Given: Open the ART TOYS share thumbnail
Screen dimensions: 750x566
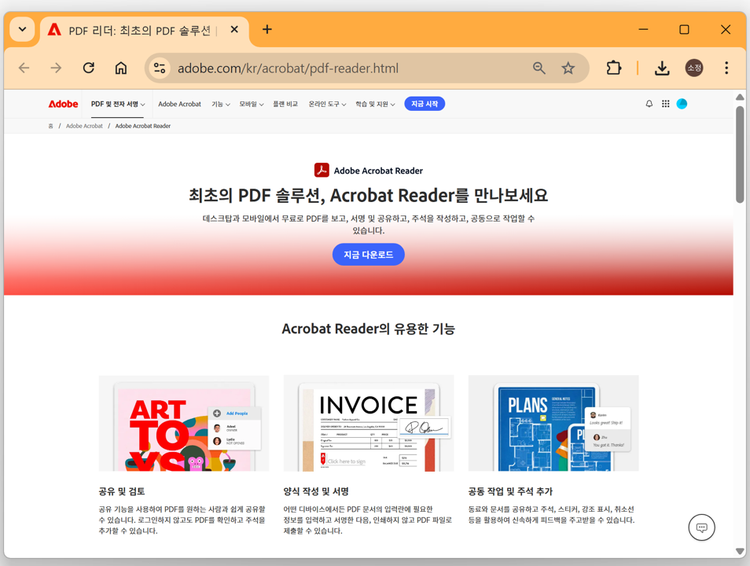Looking at the screenshot, I should [x=184, y=423].
